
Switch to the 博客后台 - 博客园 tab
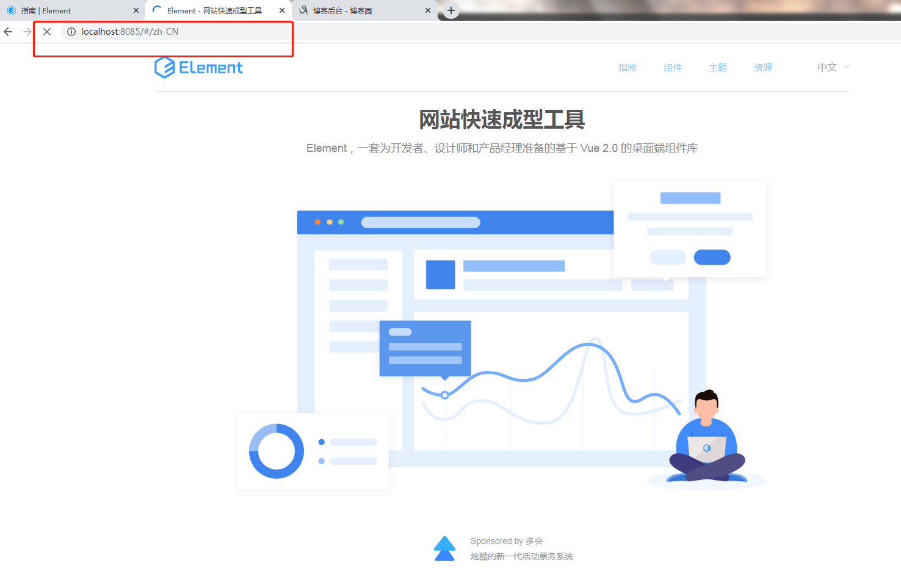click(x=364, y=10)
